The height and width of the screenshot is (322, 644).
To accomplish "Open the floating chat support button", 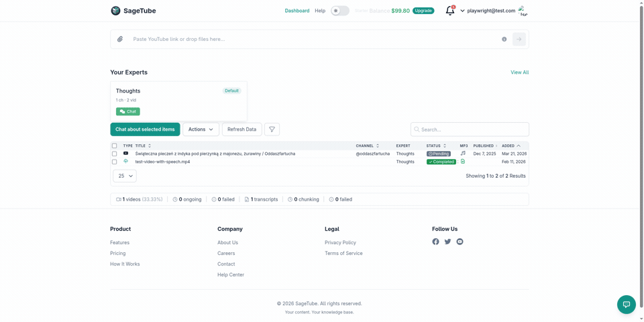I will point(627,305).
